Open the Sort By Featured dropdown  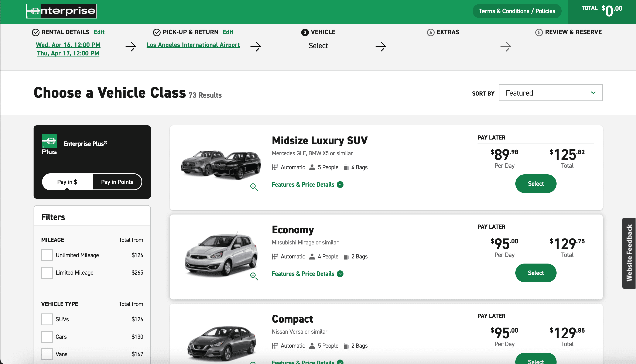pyautogui.click(x=551, y=93)
